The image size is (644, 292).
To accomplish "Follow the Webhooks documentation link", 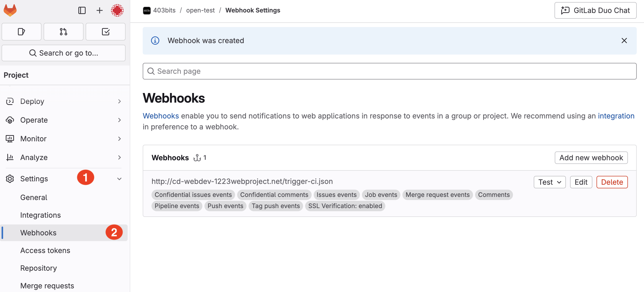I will [x=161, y=116].
